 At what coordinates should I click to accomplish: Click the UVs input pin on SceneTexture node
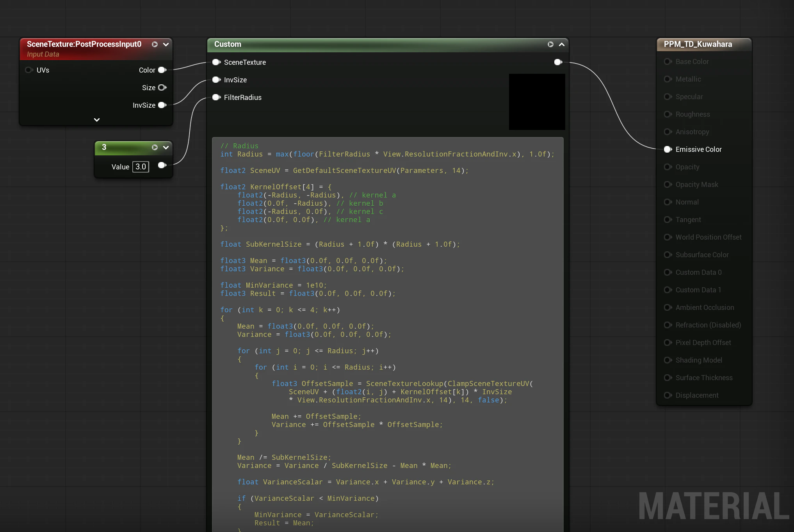28,70
